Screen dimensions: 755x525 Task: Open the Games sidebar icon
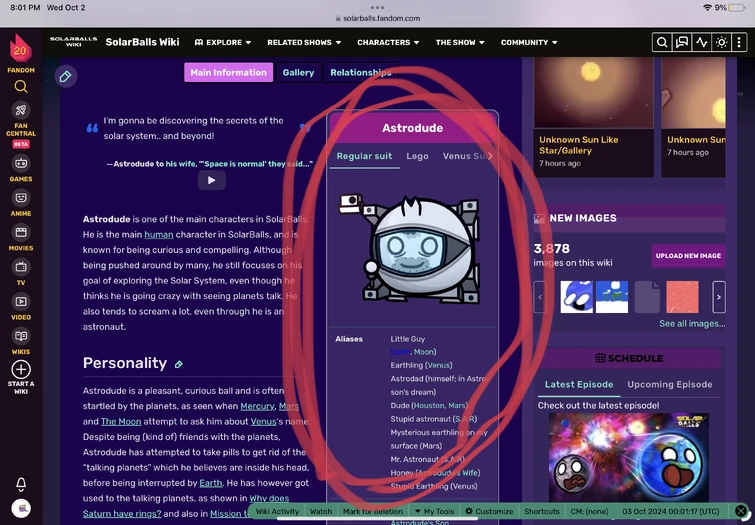pyautogui.click(x=21, y=163)
